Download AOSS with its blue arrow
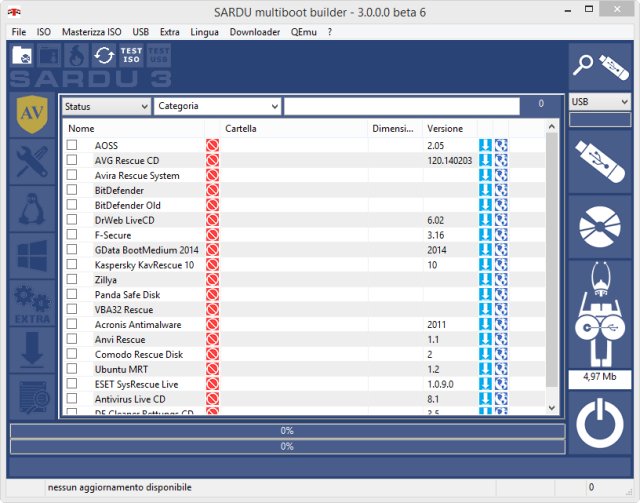640x503 pixels. pos(485,145)
